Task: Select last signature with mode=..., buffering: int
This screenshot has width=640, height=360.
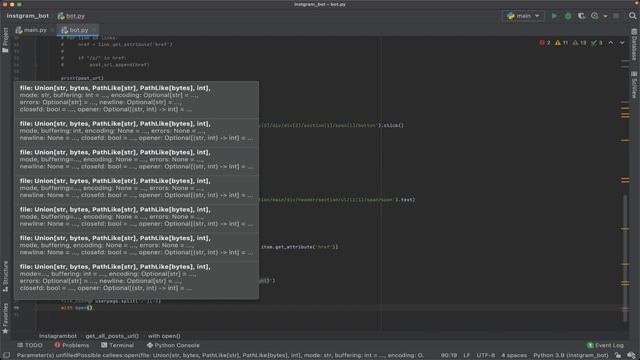Action: pyautogui.click(x=136, y=278)
